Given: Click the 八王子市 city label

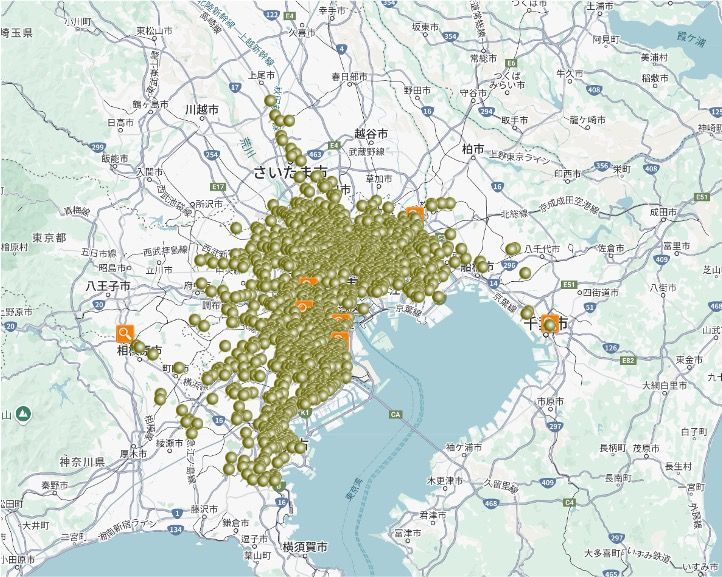Looking at the screenshot, I should tap(108, 286).
